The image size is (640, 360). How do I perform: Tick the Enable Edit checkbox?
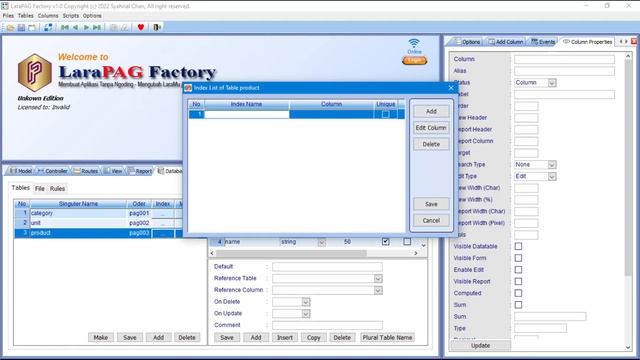coord(518,270)
